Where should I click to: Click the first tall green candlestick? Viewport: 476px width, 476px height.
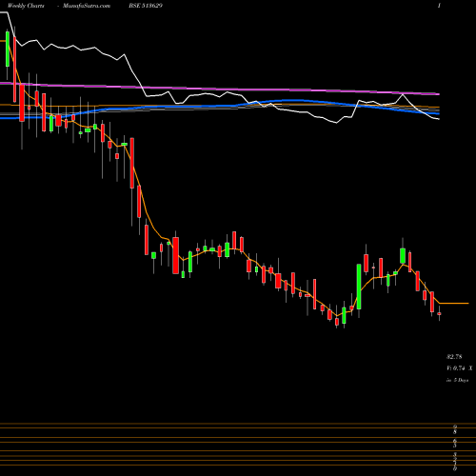click(8, 49)
